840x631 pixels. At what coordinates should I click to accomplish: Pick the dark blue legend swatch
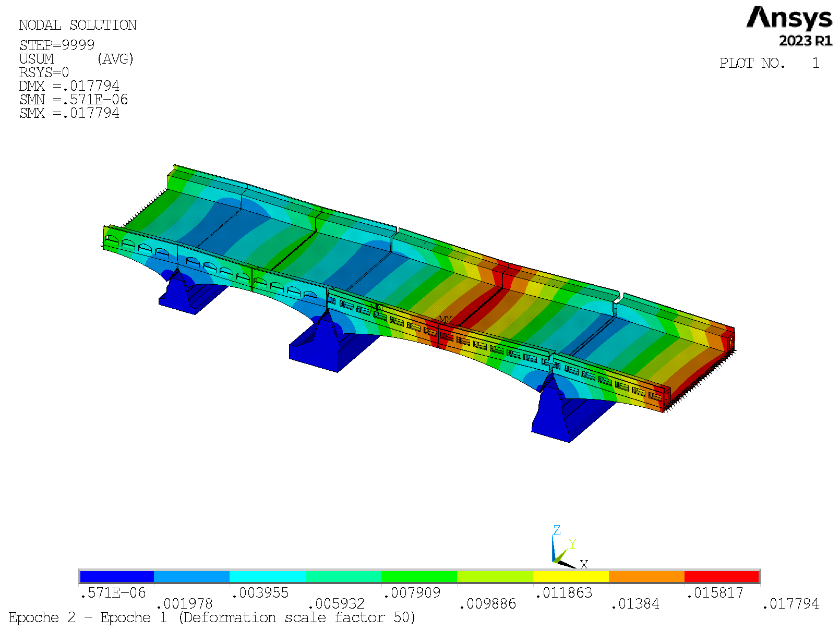[x=117, y=576]
